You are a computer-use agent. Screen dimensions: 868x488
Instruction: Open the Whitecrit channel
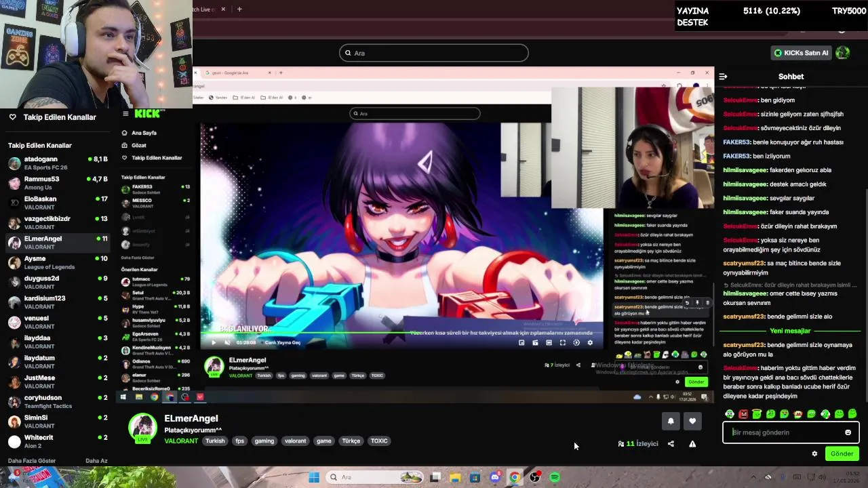(58, 441)
